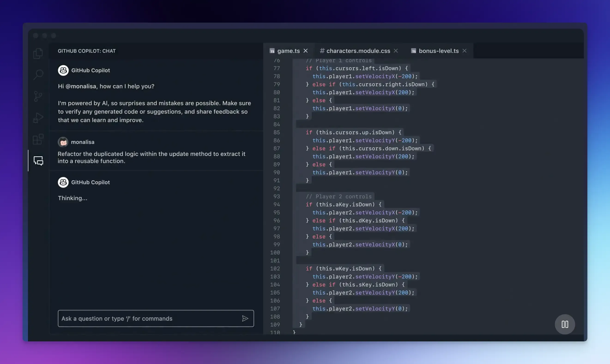Viewport: 610px width, 364px height.
Task: Select the Copilot Chat icon in the activity bar
Action: pos(38,161)
